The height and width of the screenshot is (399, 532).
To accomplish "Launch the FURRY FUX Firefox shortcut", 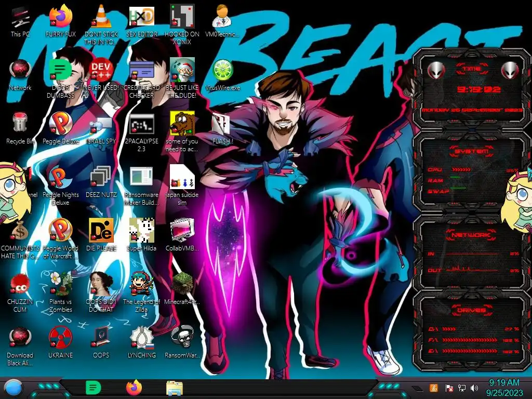I will 60,21.
